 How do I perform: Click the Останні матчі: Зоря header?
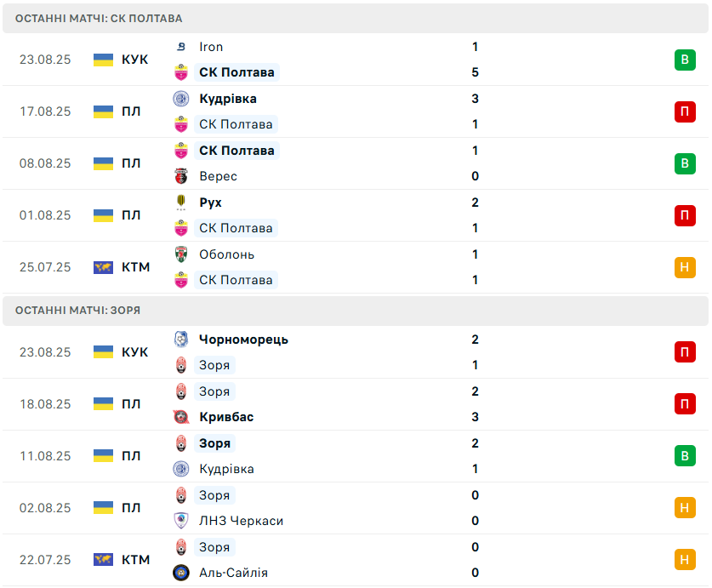click(x=77, y=310)
